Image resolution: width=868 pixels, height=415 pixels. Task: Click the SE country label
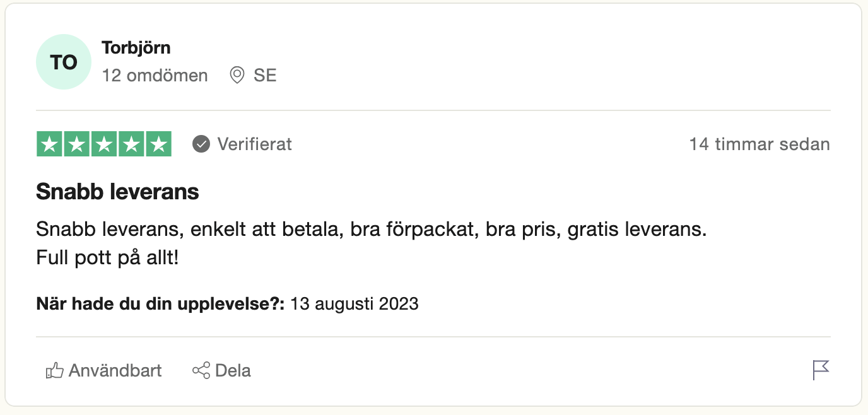265,76
